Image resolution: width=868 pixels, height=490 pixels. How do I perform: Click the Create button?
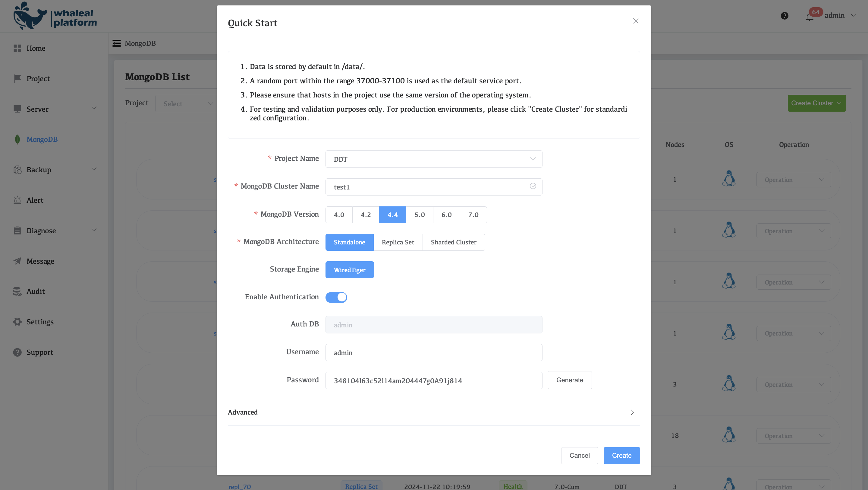621,455
